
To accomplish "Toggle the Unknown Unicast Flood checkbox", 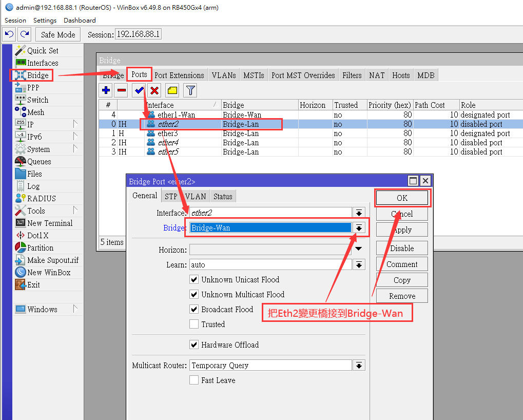I will (194, 279).
